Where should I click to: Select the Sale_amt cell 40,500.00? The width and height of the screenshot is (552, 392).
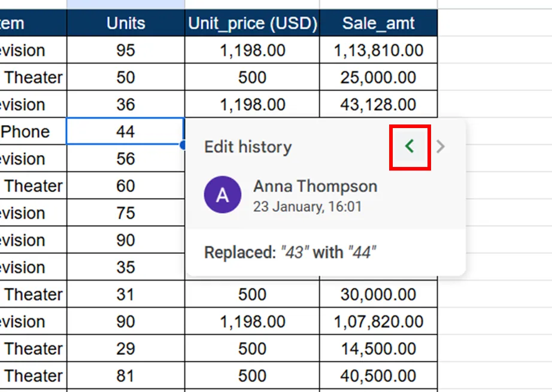378,375
